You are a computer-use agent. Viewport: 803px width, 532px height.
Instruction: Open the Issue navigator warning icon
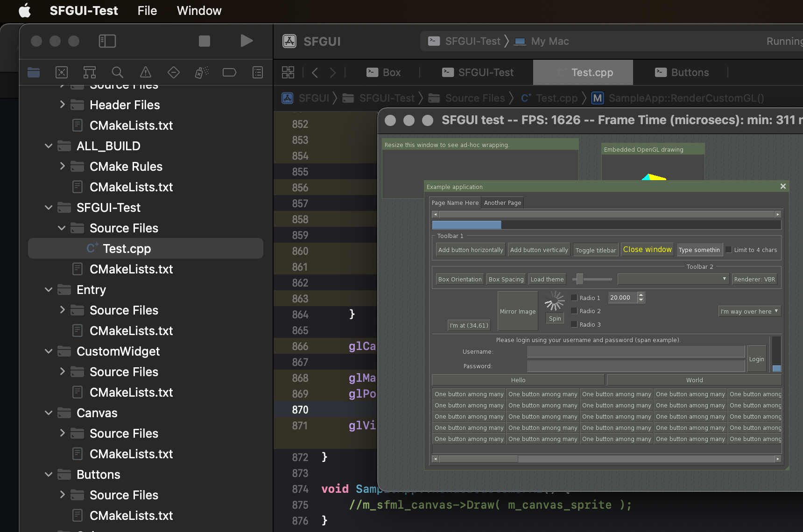click(x=145, y=72)
